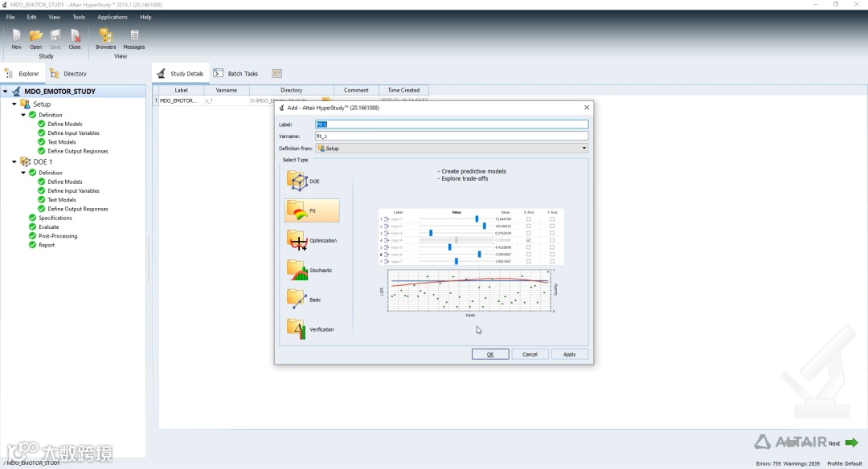This screenshot has width=868, height=469.
Task: Open the Applications menu
Action: (113, 17)
